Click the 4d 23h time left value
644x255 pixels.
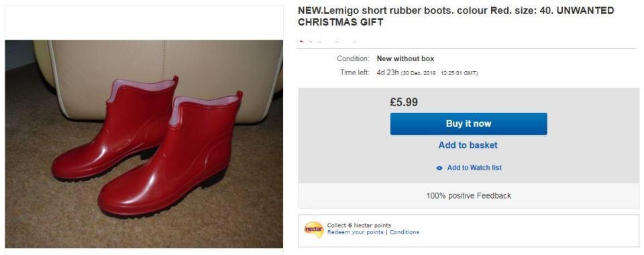click(387, 72)
